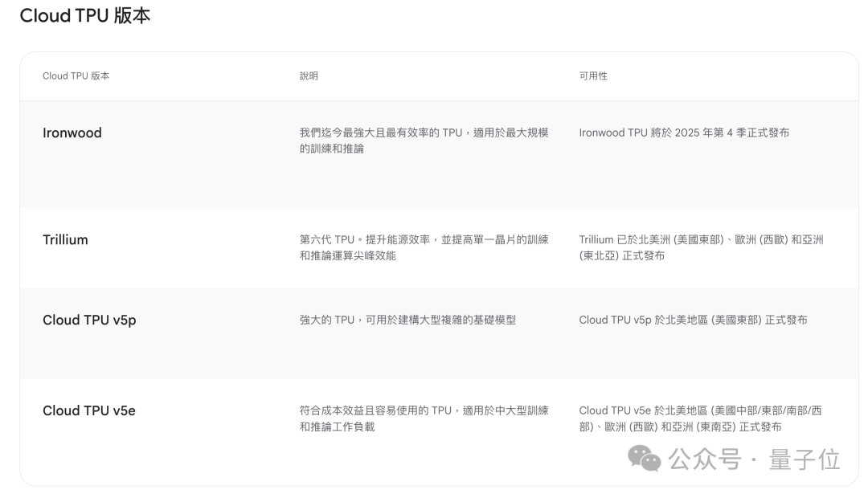The width and height of the screenshot is (868, 494).
Task: Click the 強大的 TPU description for v5p
Action: point(407,320)
